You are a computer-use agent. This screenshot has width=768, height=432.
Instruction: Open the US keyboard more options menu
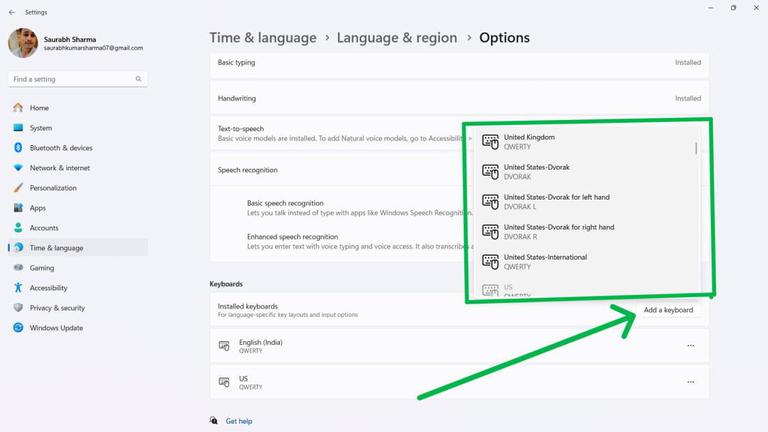[x=691, y=382]
